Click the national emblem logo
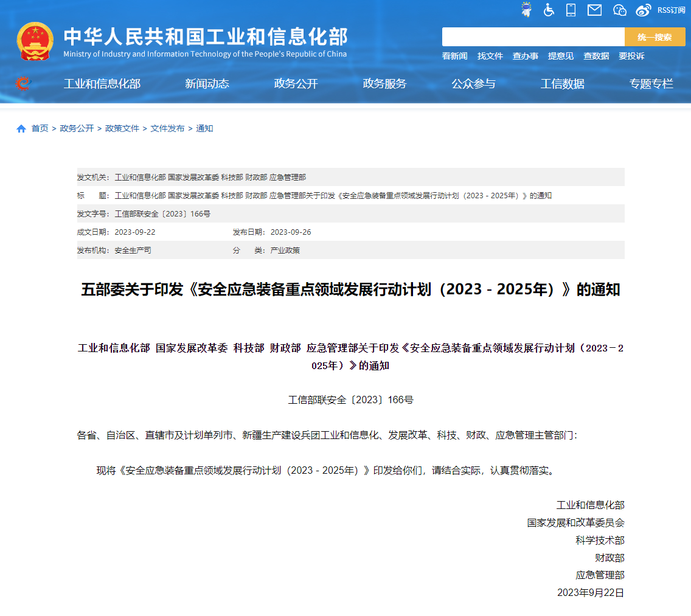This screenshot has width=691, height=616. (35, 41)
